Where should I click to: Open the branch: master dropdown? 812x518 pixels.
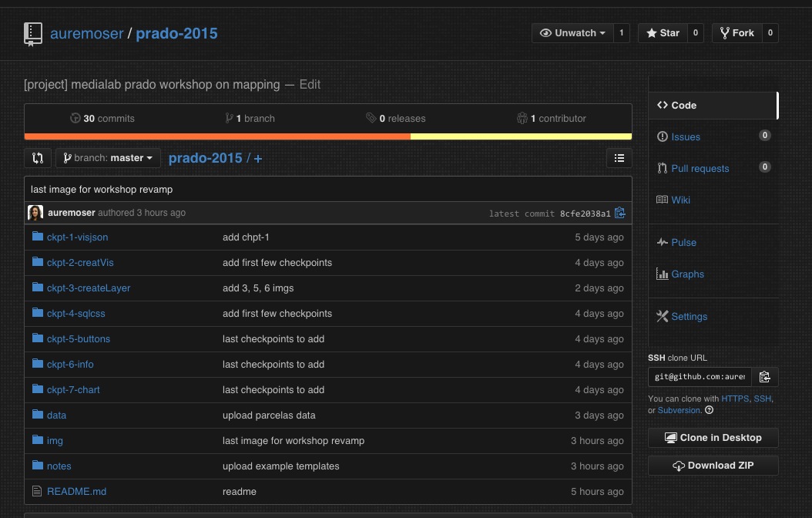(108, 158)
